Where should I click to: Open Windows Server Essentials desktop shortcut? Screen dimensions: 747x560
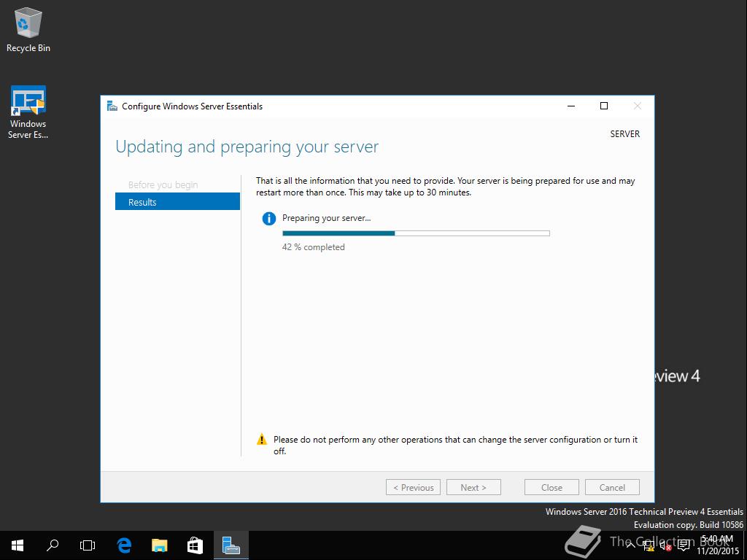[28, 112]
